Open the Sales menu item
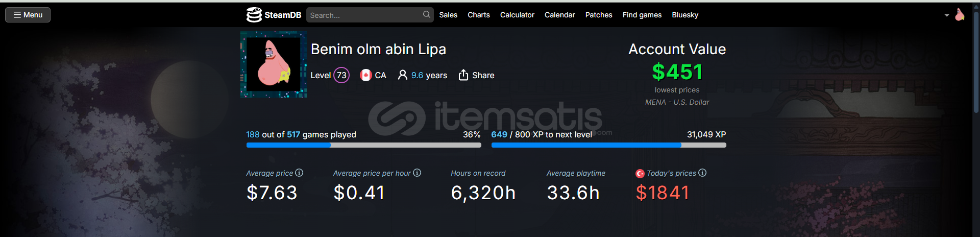Screen dimensions: 980x237 [448, 15]
